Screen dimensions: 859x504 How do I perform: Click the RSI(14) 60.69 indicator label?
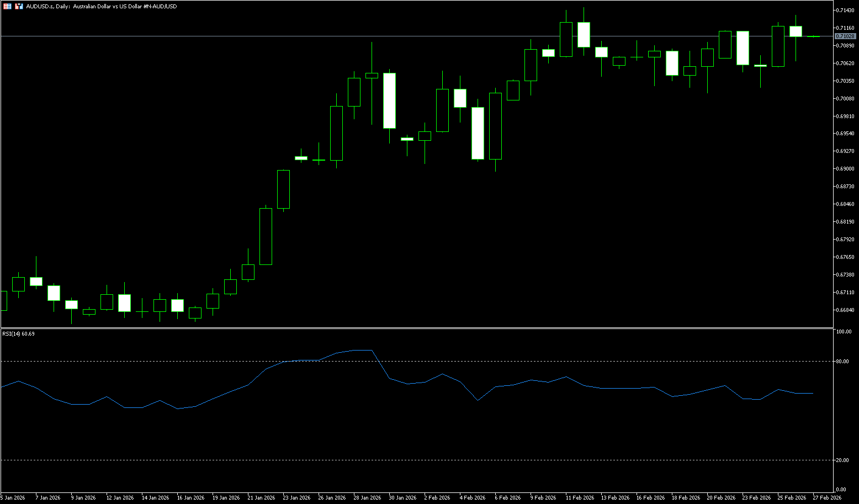[x=18, y=334]
